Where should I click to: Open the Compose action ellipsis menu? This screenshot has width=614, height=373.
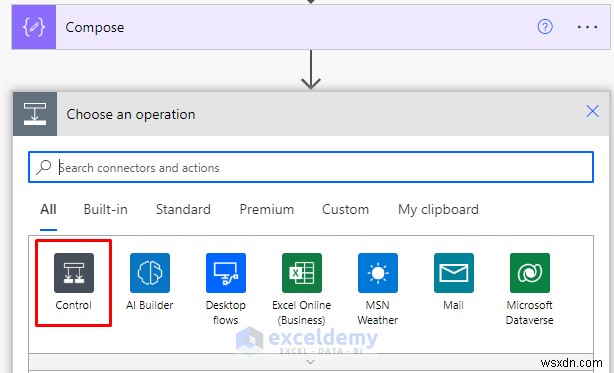coord(587,27)
